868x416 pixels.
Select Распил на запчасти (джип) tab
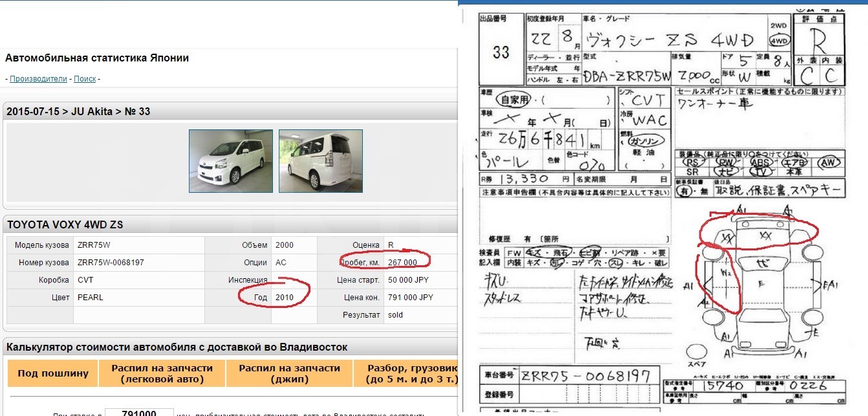click(289, 373)
